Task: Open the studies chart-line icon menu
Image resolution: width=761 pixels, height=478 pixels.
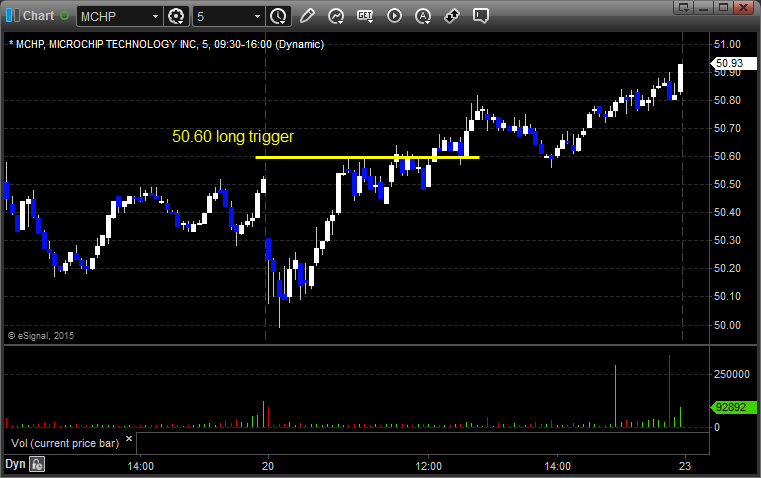Action: (336, 16)
